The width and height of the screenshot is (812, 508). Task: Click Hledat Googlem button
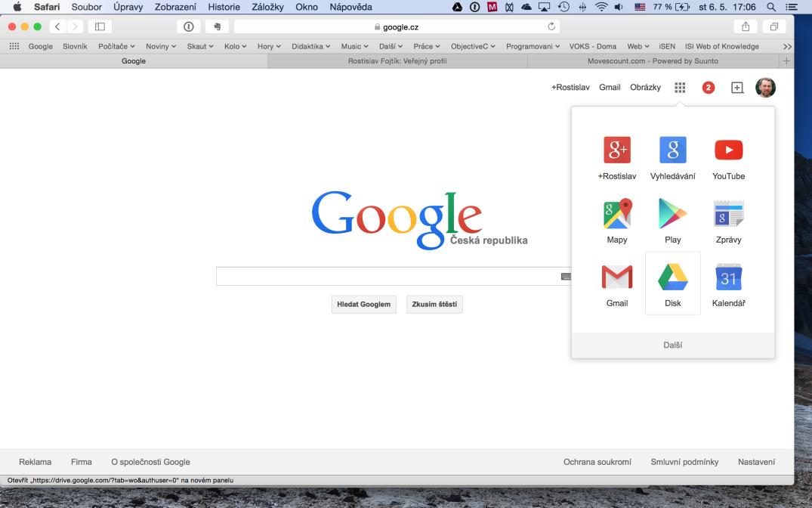click(x=363, y=305)
